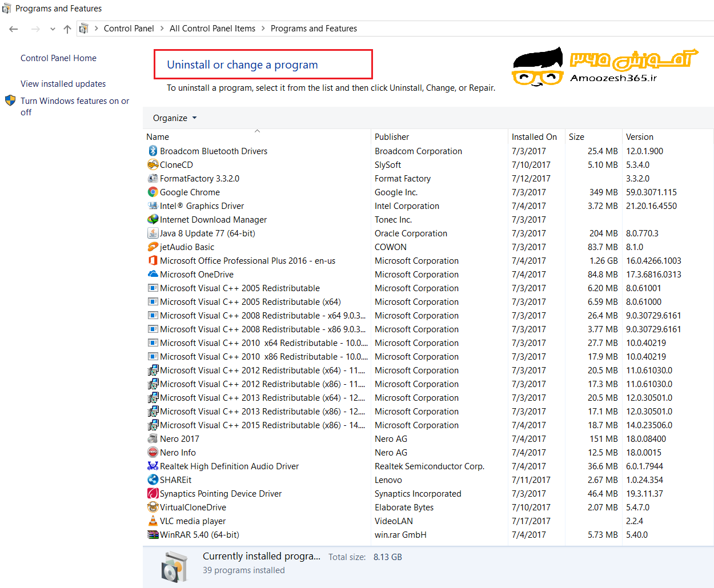Click the SHAREit icon

[x=153, y=480]
